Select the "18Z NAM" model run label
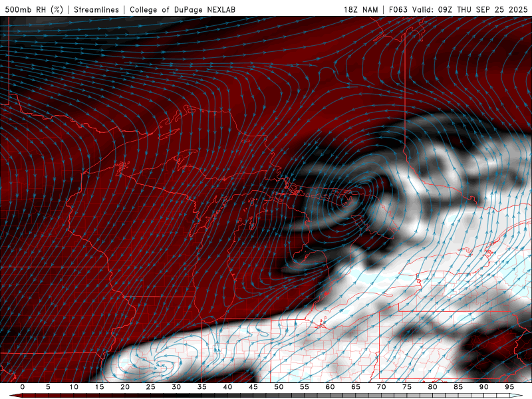 [360, 9]
